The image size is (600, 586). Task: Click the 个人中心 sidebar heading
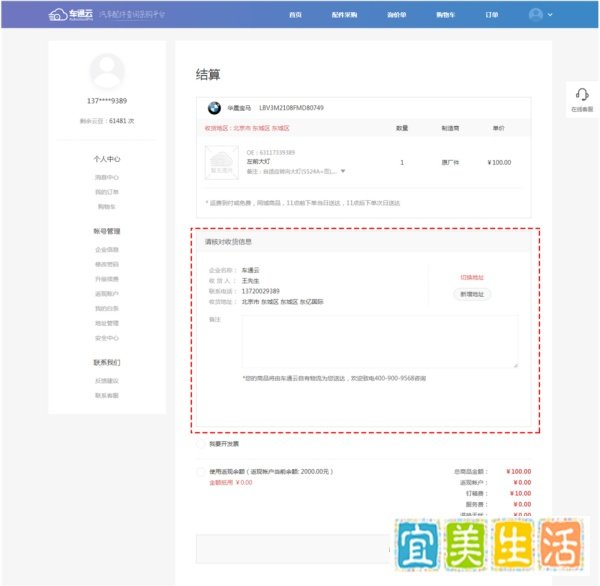[107, 159]
